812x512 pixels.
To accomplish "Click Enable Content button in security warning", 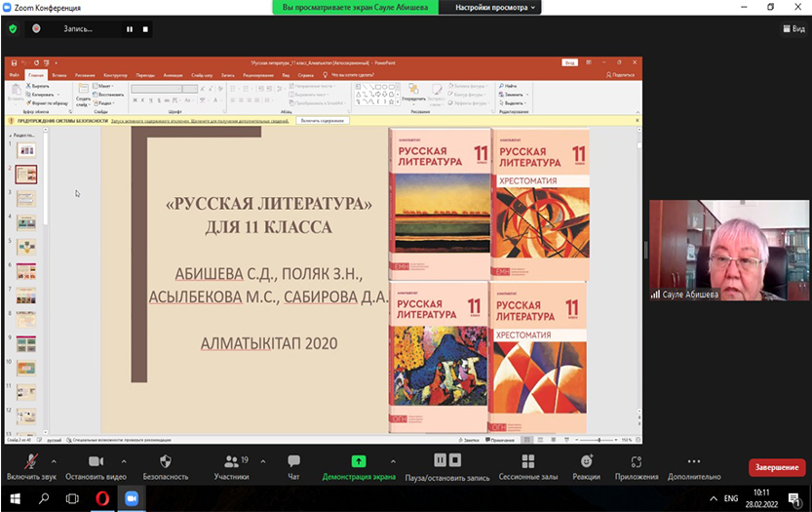I will (322, 121).
